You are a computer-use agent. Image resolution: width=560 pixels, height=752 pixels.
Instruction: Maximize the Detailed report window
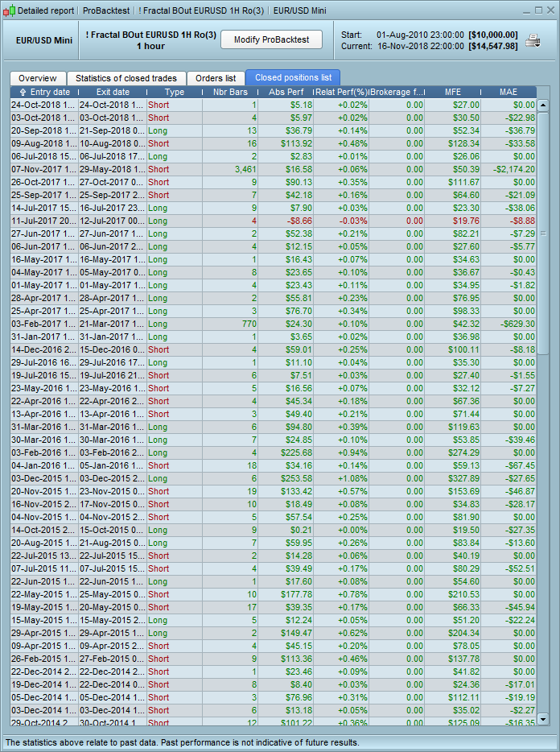coord(538,10)
